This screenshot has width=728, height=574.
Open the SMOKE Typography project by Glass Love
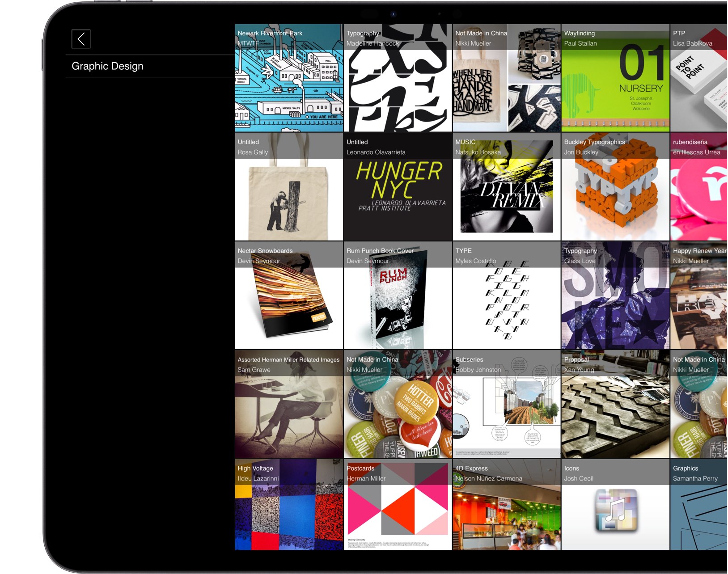pos(615,296)
